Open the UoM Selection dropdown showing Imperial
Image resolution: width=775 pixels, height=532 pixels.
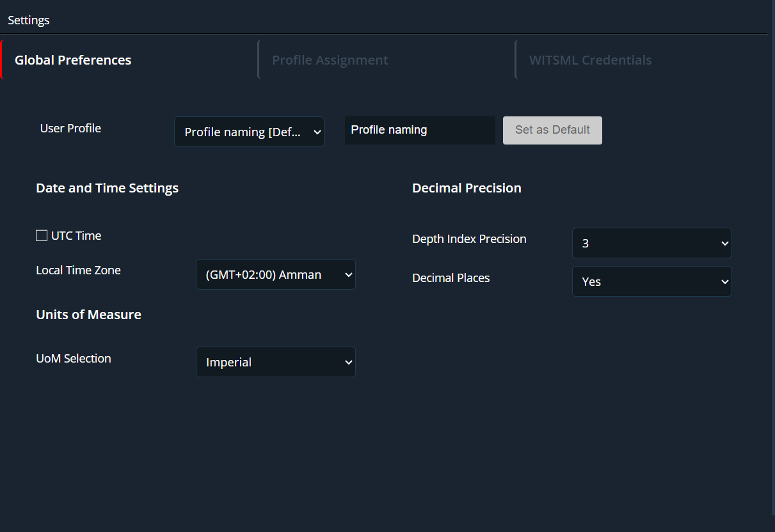point(275,362)
